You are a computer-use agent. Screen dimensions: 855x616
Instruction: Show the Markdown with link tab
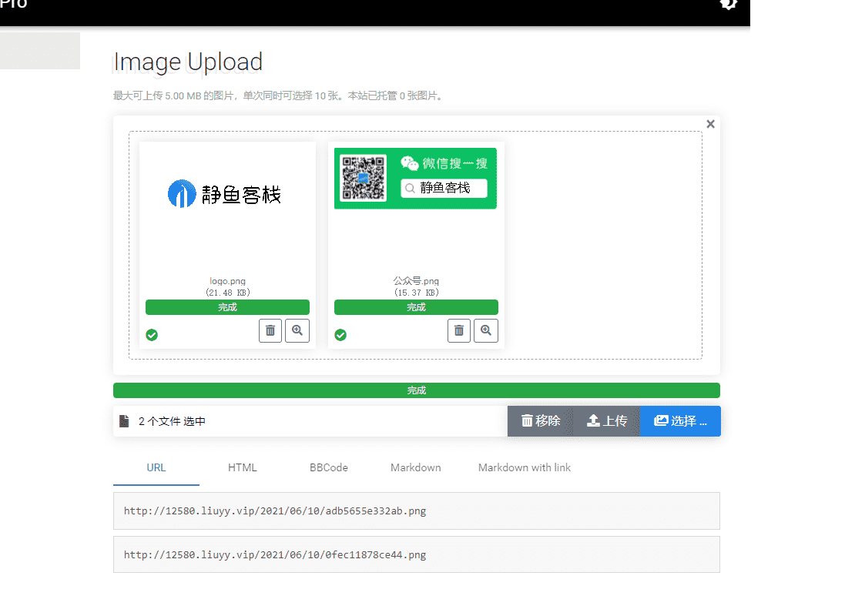click(524, 467)
